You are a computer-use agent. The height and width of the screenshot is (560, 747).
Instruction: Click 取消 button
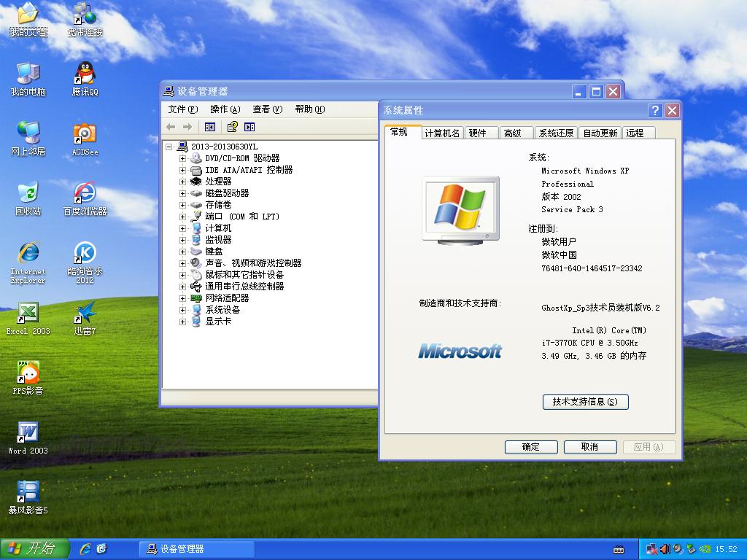(590, 447)
